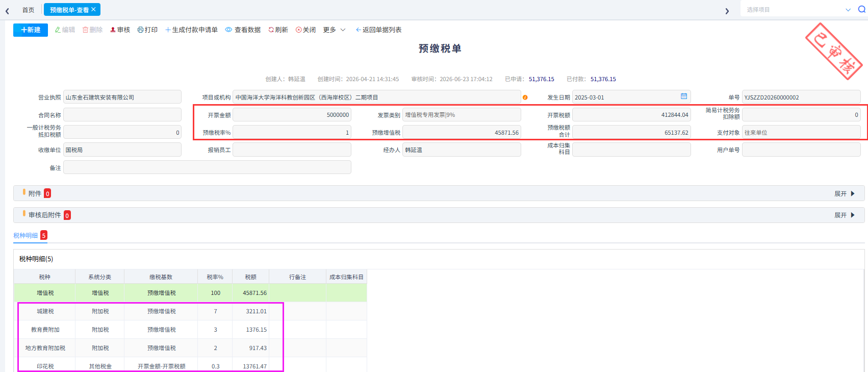Close the 预缴税单-查看 tab
868x372 pixels.
(x=94, y=9)
